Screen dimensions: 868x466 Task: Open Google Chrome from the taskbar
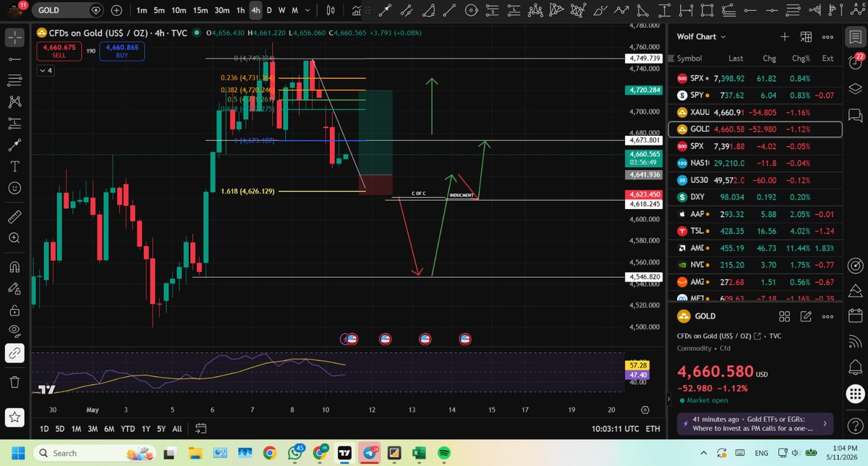pyautogui.click(x=269, y=453)
